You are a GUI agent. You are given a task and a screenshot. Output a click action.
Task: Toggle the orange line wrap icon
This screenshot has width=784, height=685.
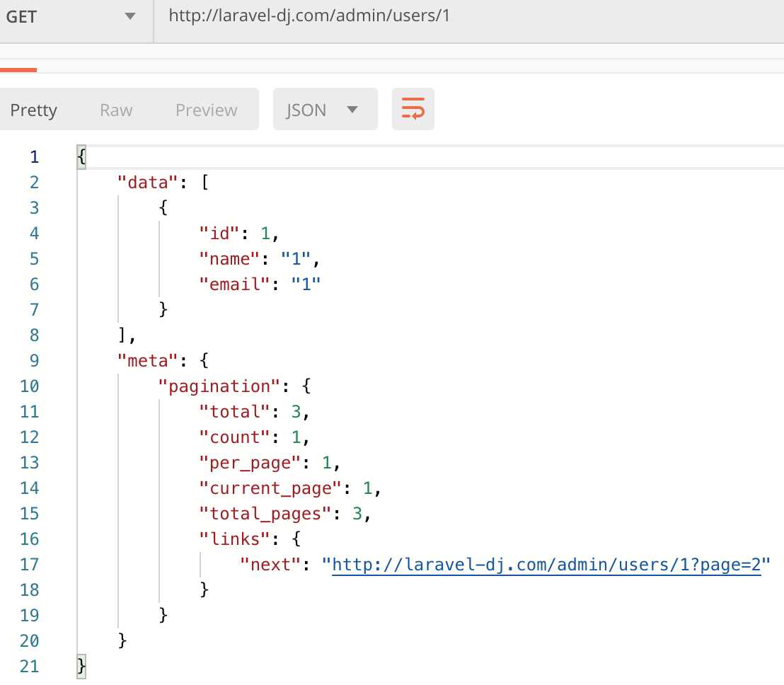tap(413, 109)
